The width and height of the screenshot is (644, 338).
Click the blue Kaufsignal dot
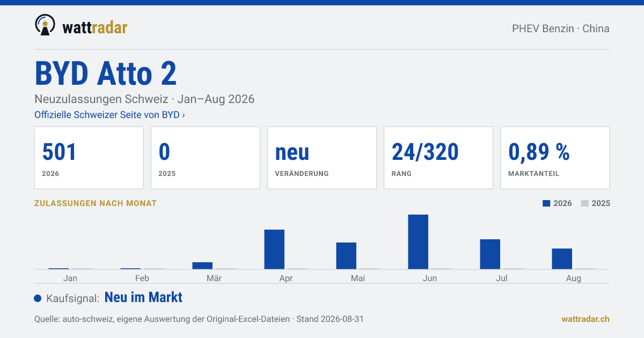[x=38, y=298]
